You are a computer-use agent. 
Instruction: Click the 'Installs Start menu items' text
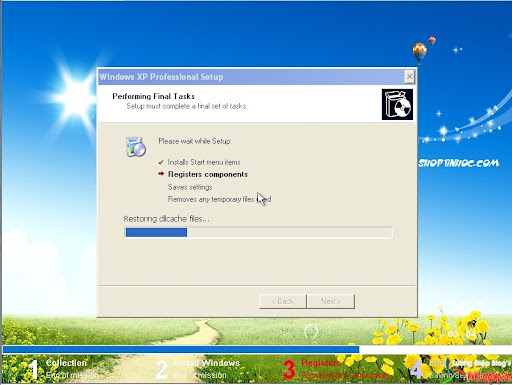[x=204, y=162]
